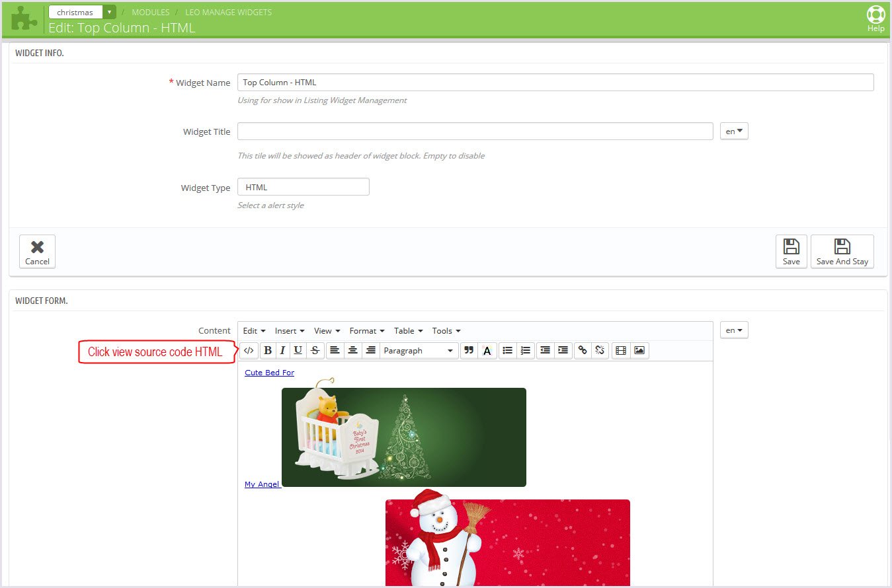The height and width of the screenshot is (588, 892).
Task: Open Widget Title language dropdown en
Action: 734,131
